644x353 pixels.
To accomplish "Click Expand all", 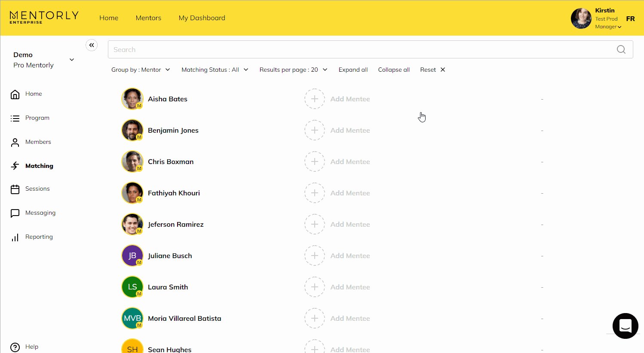I will click(353, 70).
